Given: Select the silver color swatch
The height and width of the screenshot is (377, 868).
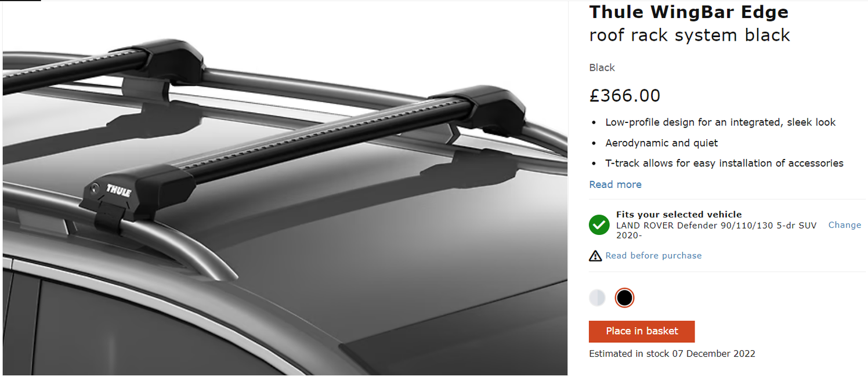Looking at the screenshot, I should (597, 298).
